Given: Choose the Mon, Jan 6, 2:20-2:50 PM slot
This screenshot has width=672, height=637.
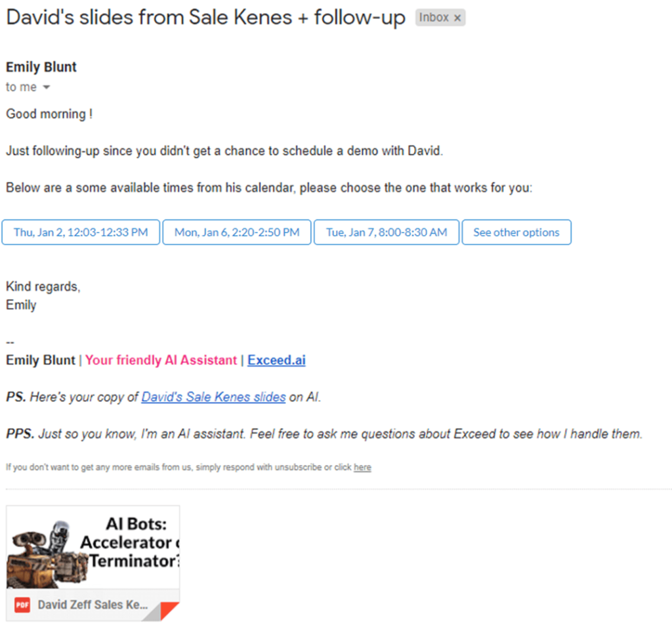Looking at the screenshot, I should tap(236, 232).
